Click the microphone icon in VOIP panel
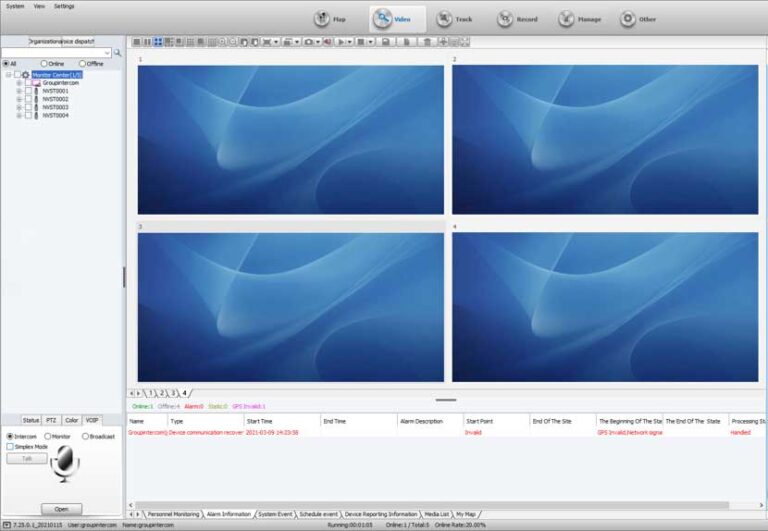Screen dimensions: 768x531 click(65, 464)
